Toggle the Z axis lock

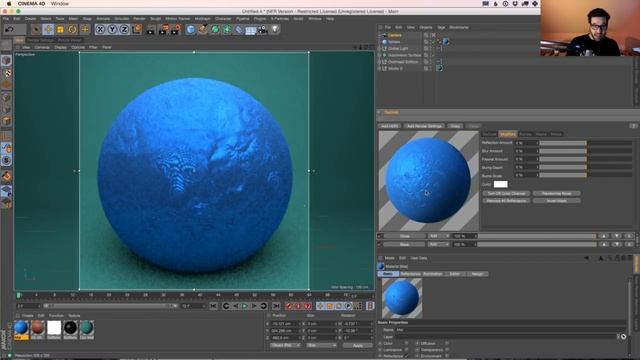pyautogui.click(x=124, y=29)
